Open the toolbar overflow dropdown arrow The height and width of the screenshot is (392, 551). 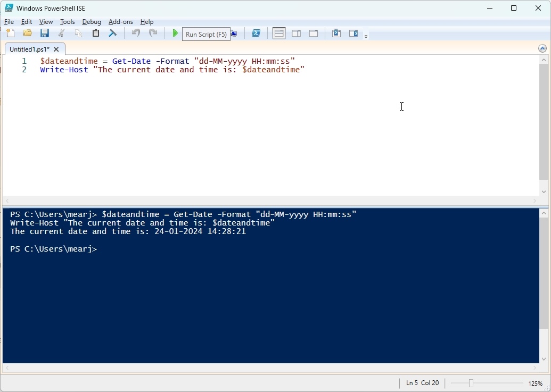point(366,35)
